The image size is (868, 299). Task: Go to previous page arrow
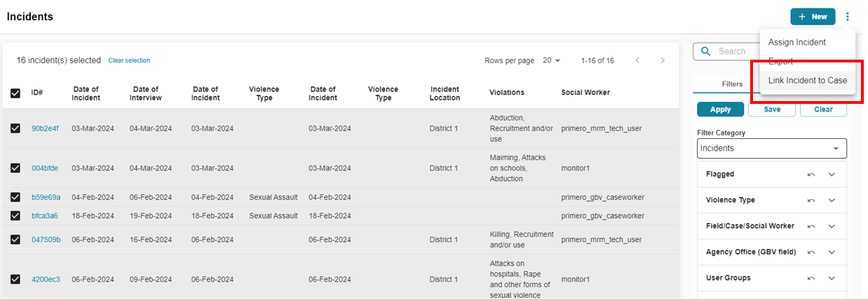pos(637,60)
